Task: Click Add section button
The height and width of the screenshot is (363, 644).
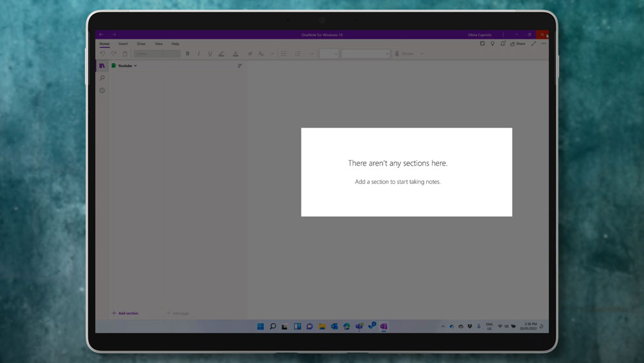Action: [125, 313]
